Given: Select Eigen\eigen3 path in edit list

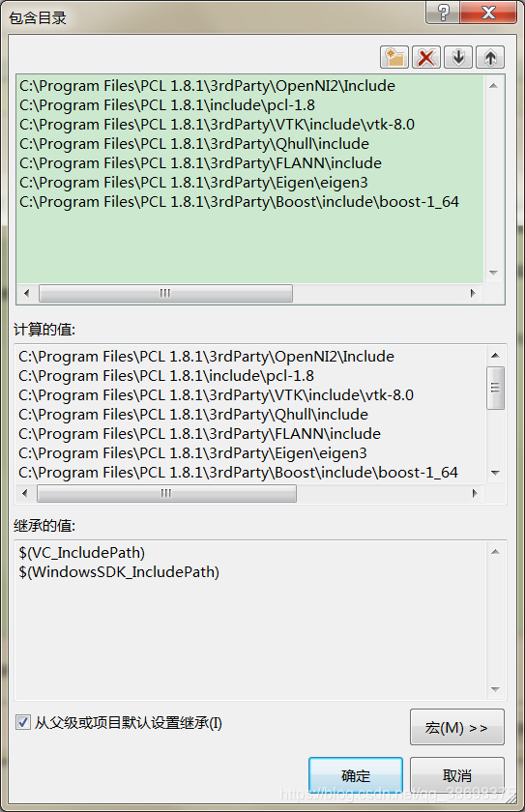Looking at the screenshot, I should (x=193, y=183).
